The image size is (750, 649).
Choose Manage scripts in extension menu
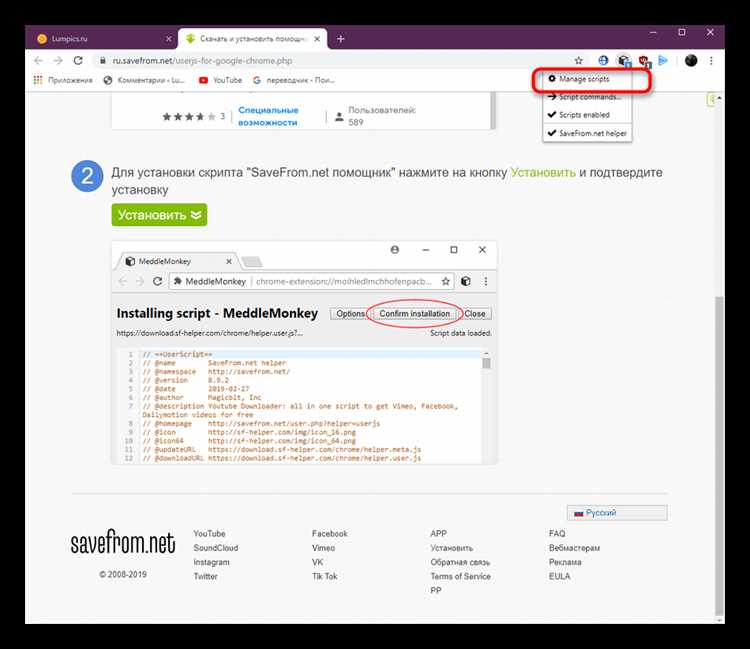587,79
